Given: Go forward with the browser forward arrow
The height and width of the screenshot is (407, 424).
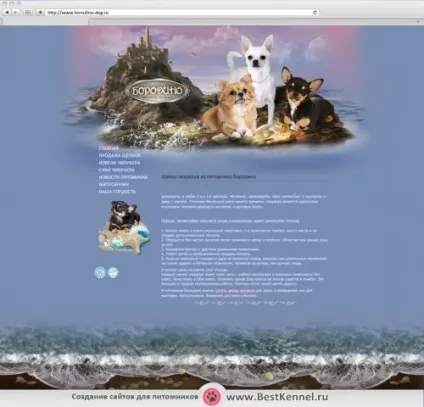Looking at the screenshot, I should 16,12.
